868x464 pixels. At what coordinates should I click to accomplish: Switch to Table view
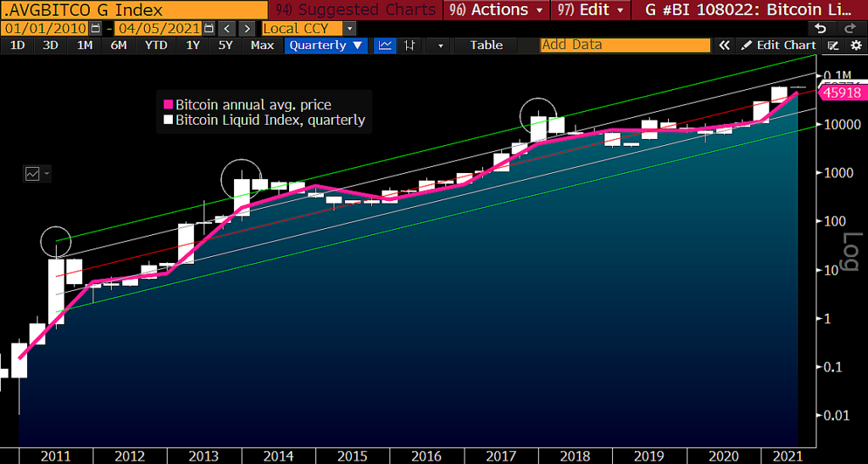(x=487, y=46)
